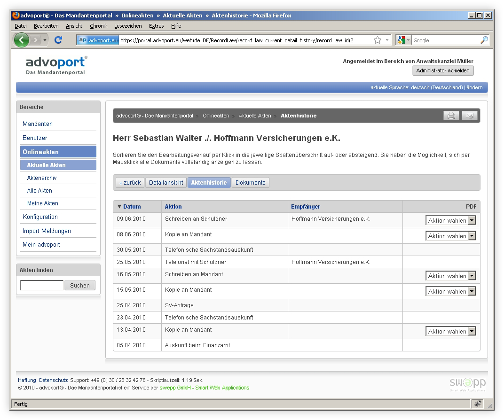
Task: Sort by the Datum column header
Action: pos(132,206)
